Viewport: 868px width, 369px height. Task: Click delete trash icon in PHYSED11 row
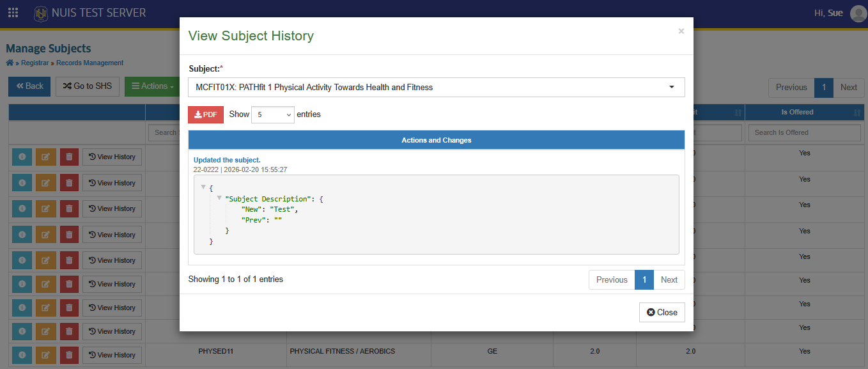[69, 355]
